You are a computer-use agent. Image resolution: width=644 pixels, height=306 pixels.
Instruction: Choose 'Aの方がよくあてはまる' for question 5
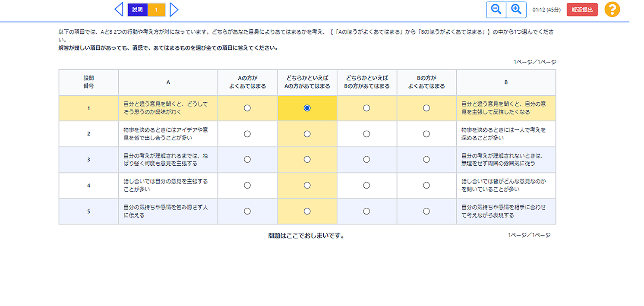(247, 211)
